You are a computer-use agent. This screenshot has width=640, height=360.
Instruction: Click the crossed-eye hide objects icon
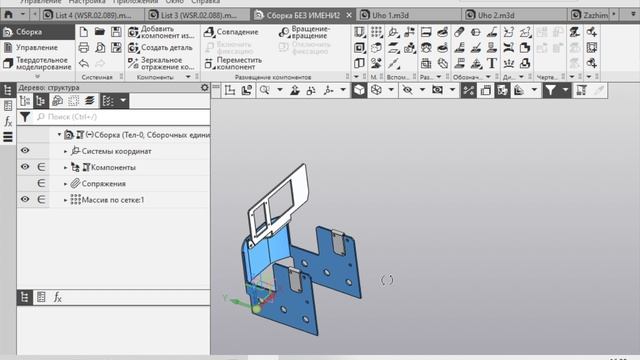[x=407, y=90]
